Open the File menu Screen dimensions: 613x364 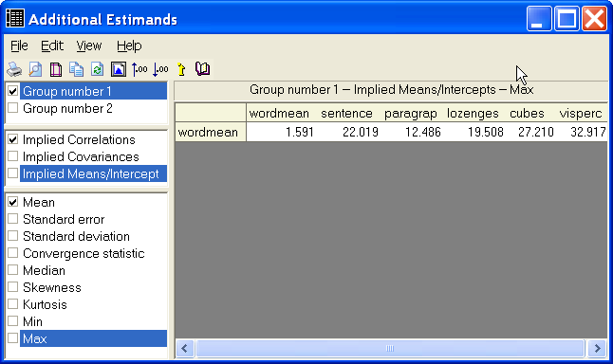click(19, 45)
